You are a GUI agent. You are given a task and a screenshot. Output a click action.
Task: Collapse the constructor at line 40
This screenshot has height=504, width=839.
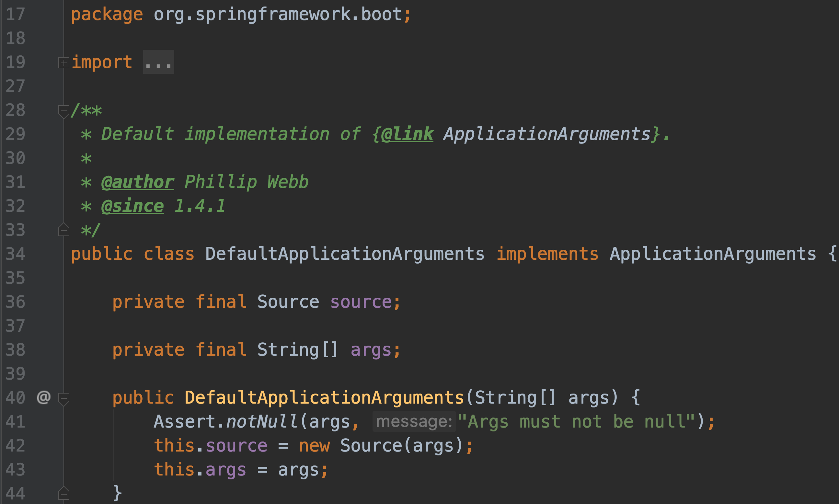63,399
